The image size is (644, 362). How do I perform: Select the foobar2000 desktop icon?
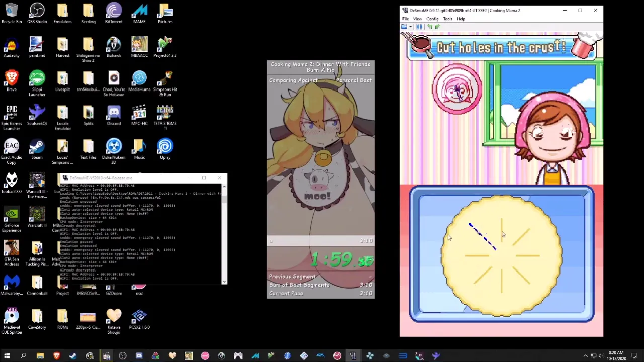pyautogui.click(x=12, y=184)
